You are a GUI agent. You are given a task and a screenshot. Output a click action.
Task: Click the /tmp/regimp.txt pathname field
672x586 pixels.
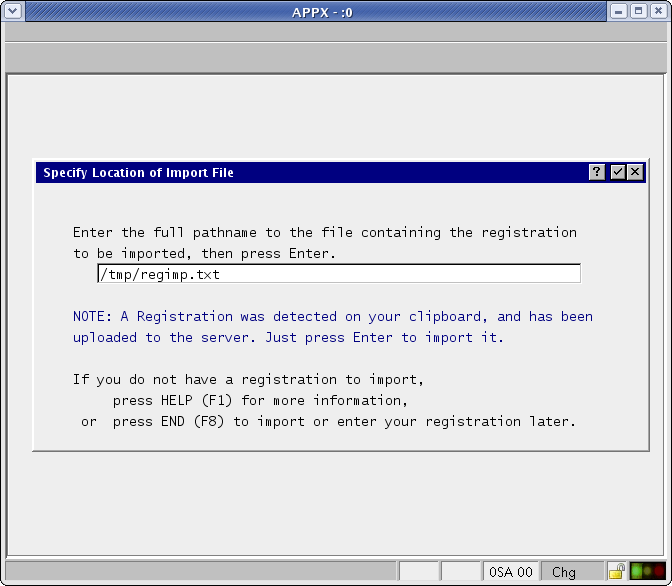(338, 274)
